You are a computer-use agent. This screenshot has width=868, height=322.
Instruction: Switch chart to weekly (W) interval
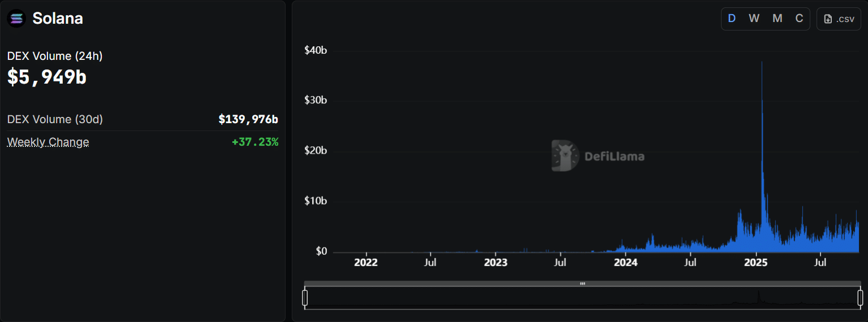pyautogui.click(x=754, y=19)
